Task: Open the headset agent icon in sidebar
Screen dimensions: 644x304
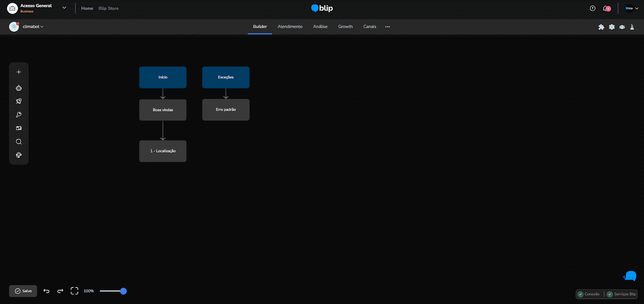Action: point(19,155)
